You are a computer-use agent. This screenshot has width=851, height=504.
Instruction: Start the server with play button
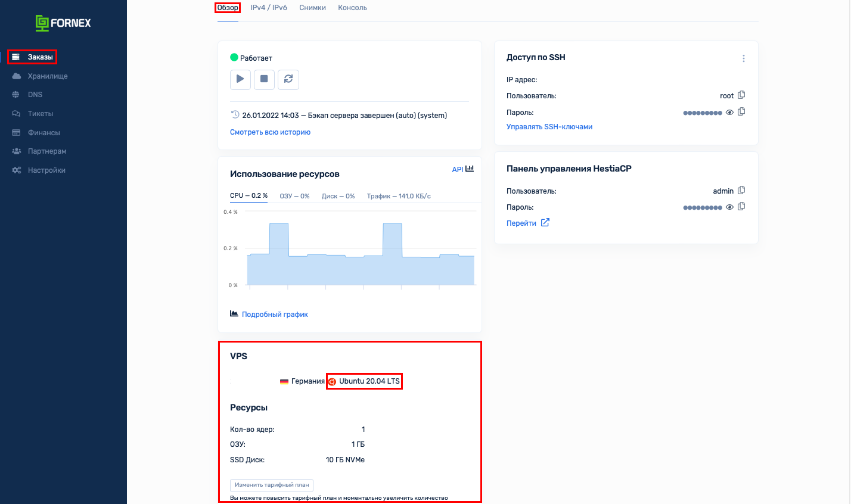click(x=240, y=79)
